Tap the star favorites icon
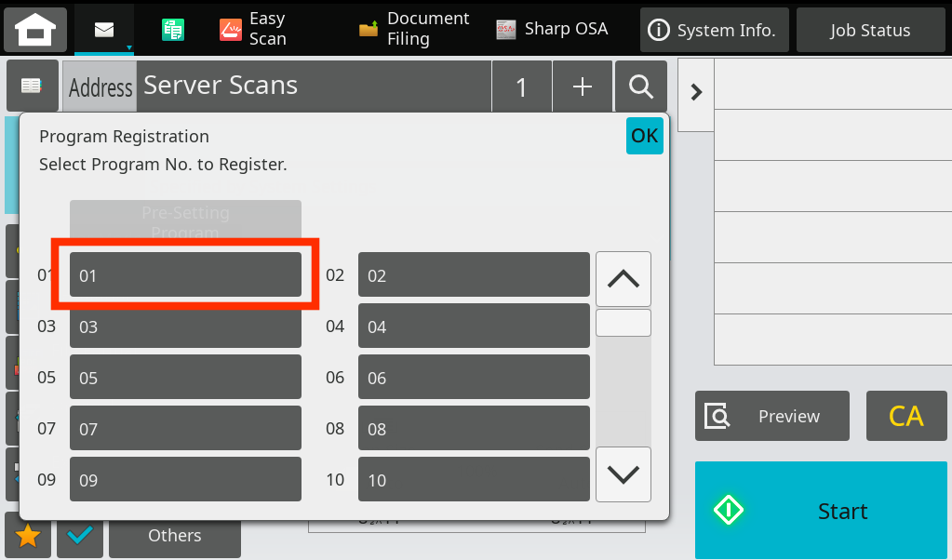 coord(28,536)
